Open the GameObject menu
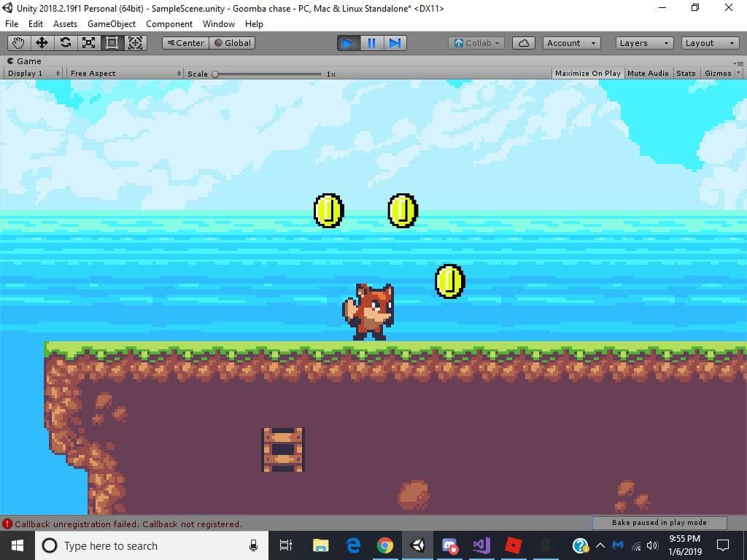 pos(112,24)
